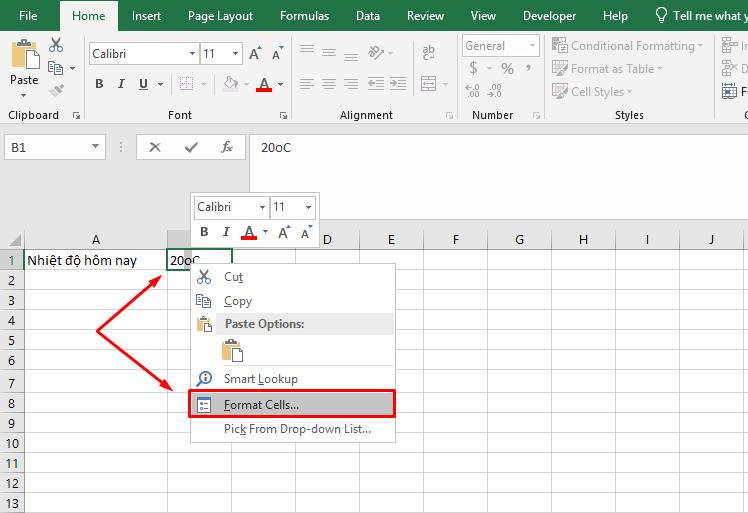Expand the General number format dropdown

[x=531, y=46]
